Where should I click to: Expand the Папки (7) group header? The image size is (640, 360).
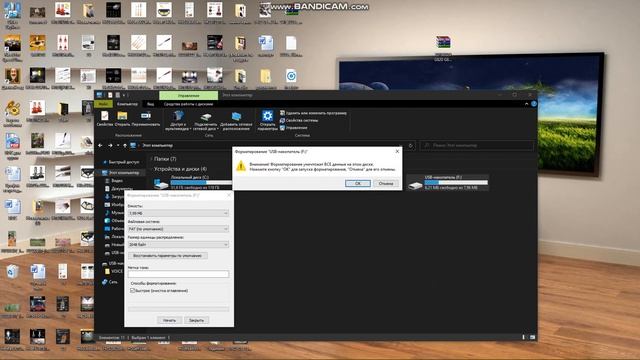pos(163,159)
